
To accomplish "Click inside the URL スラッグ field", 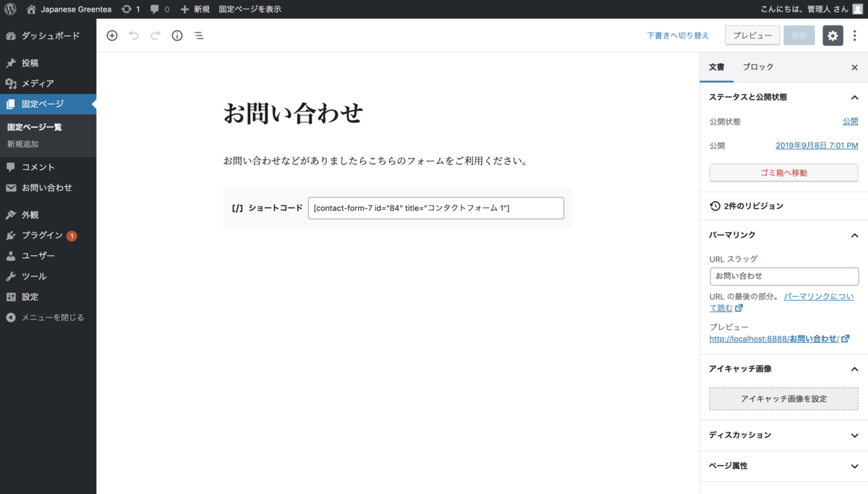I will pyautogui.click(x=783, y=276).
